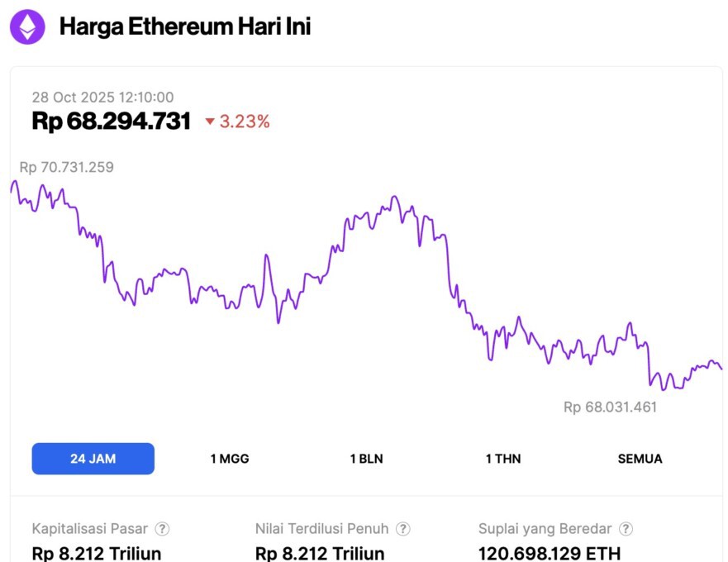Click the 28 Oct 2025 timestamp
The height and width of the screenshot is (562, 728).
coord(102,98)
